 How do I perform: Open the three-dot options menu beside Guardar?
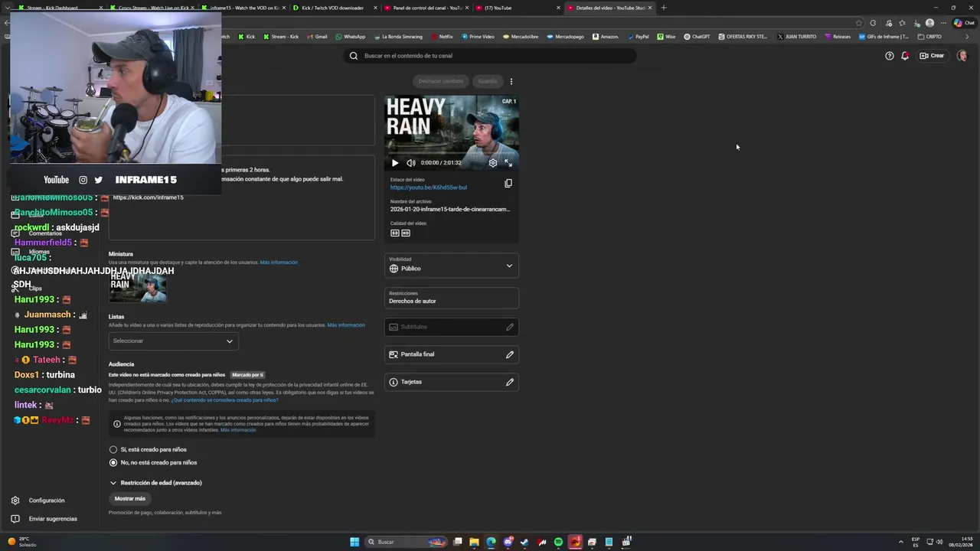(x=511, y=81)
